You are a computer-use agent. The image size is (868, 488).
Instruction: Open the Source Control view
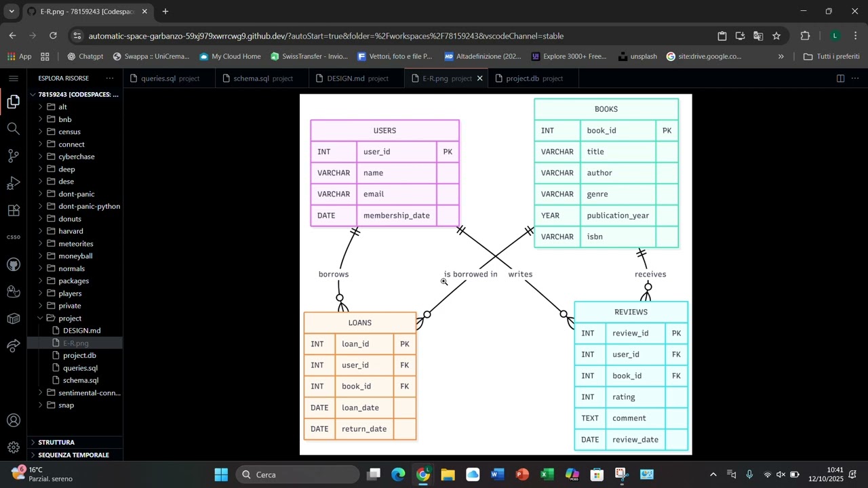click(x=14, y=156)
